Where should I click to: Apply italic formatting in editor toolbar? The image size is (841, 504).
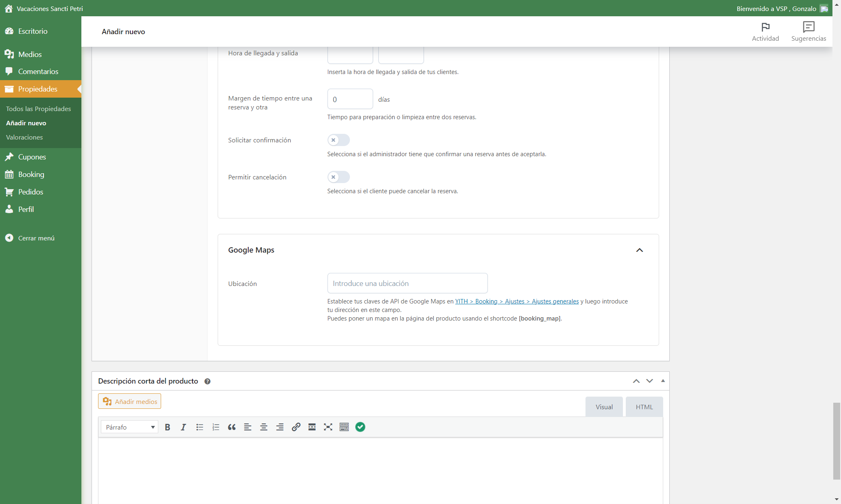183,427
